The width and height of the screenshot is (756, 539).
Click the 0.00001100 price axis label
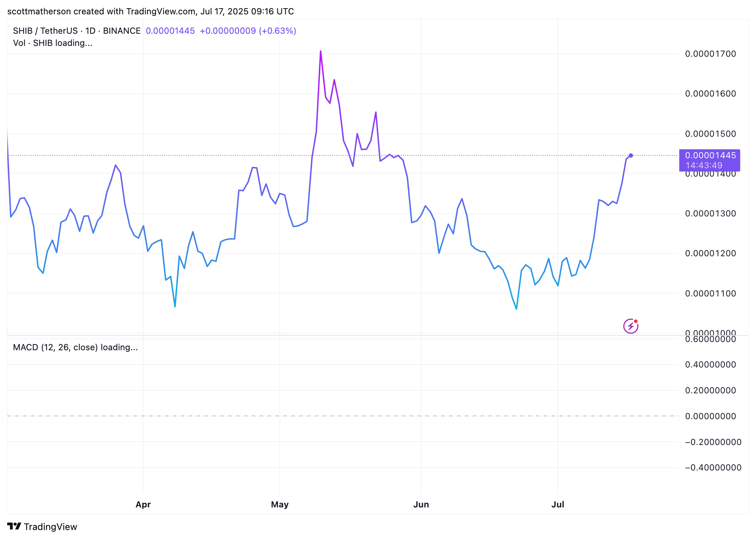(x=710, y=294)
